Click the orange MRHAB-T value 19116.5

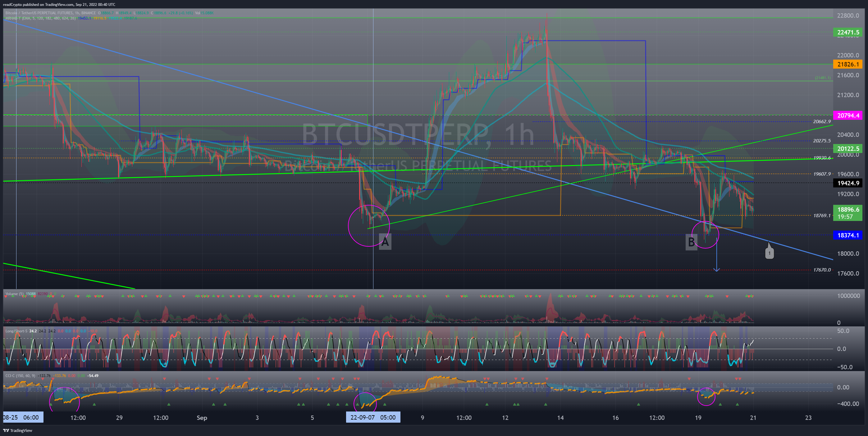point(100,18)
